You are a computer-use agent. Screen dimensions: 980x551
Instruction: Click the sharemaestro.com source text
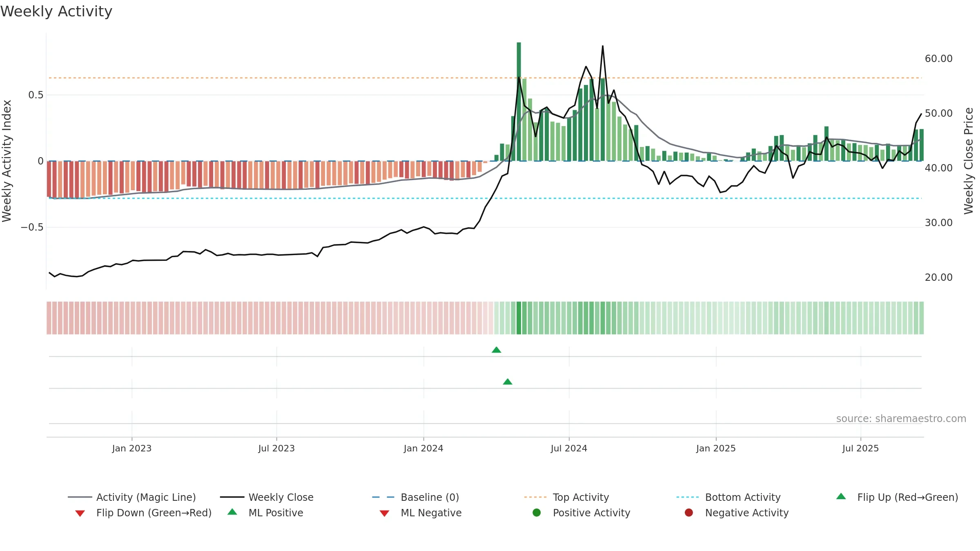[901, 419]
